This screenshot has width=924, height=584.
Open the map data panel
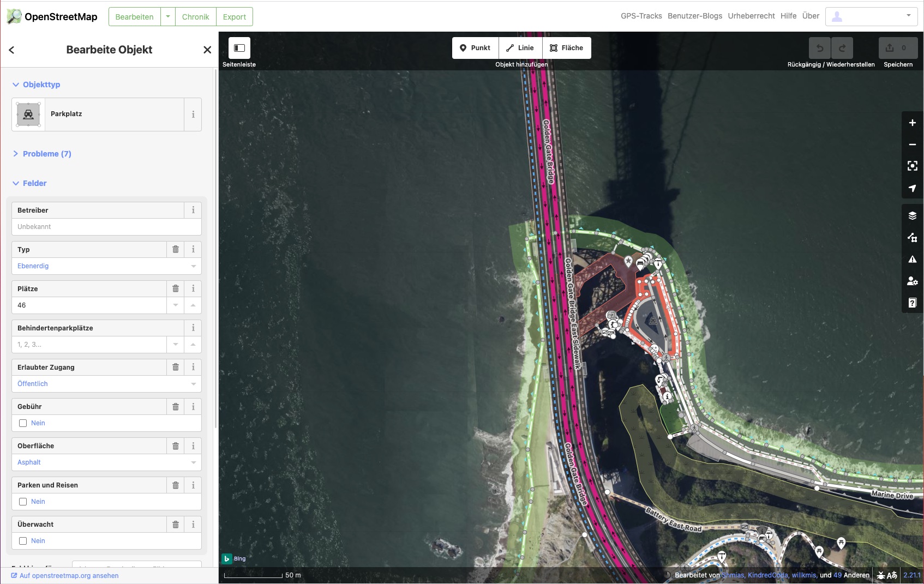pyautogui.click(x=913, y=238)
